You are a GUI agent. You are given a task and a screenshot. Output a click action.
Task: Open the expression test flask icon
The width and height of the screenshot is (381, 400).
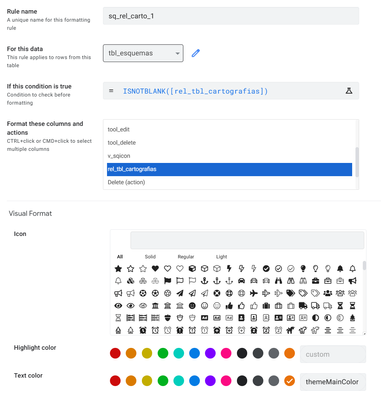click(349, 91)
